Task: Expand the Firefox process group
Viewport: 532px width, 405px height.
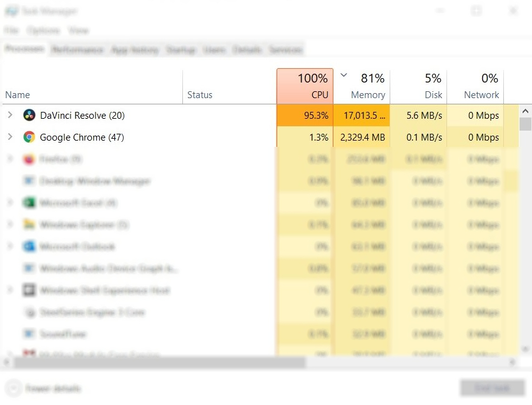Action: (x=10, y=159)
